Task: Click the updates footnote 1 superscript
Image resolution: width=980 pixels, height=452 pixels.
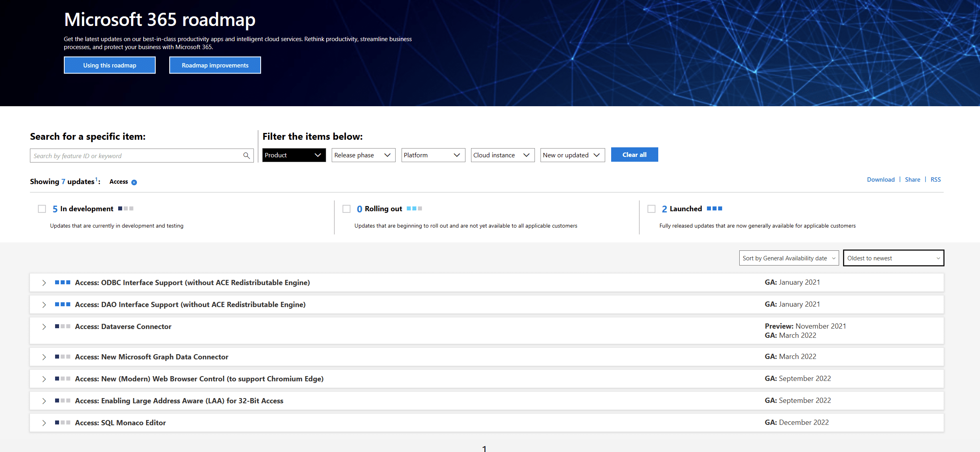Action: pyautogui.click(x=96, y=179)
